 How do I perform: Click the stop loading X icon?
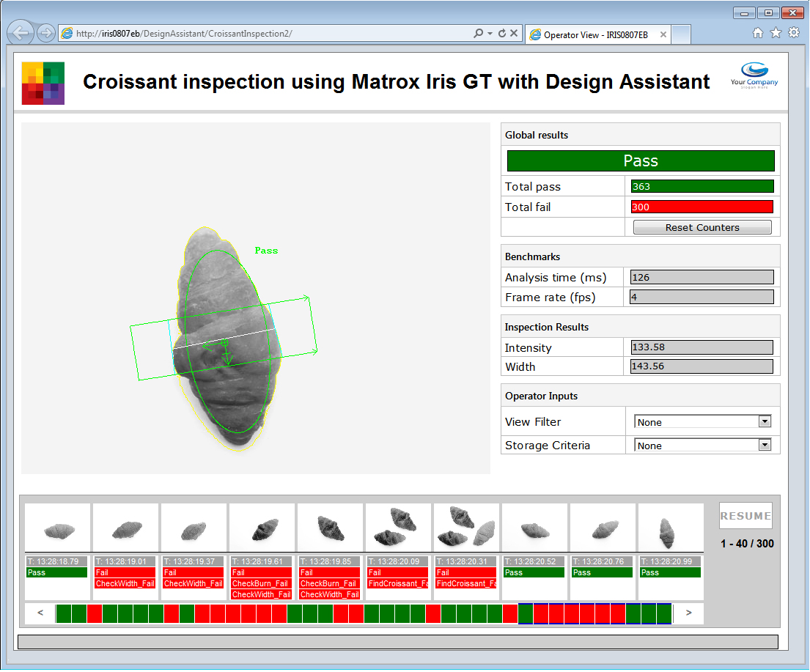[x=515, y=34]
